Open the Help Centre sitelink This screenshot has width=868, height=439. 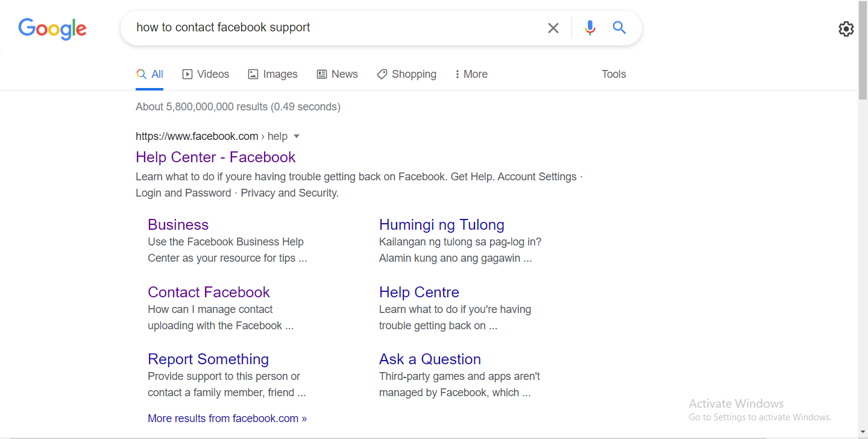click(x=419, y=292)
